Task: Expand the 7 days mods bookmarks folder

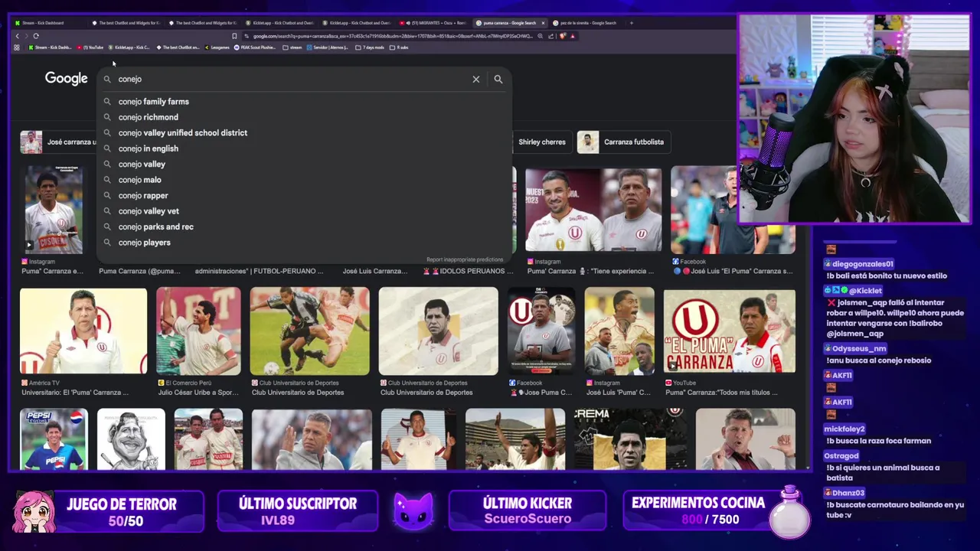Action: click(370, 47)
